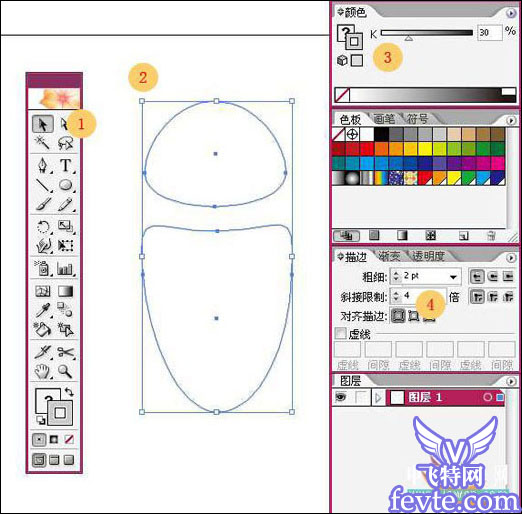The image size is (522, 514).
Task: Set toolbox paint mode to Color
Action: pyautogui.click(x=39, y=439)
